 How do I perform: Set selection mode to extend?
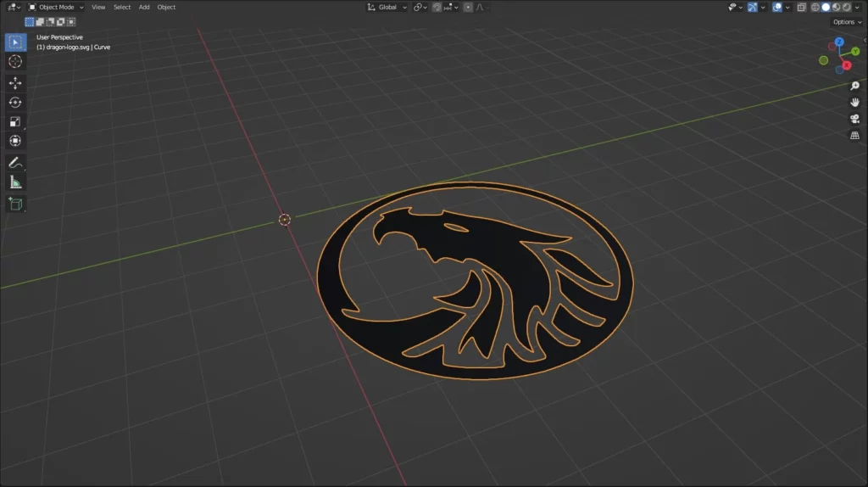40,21
